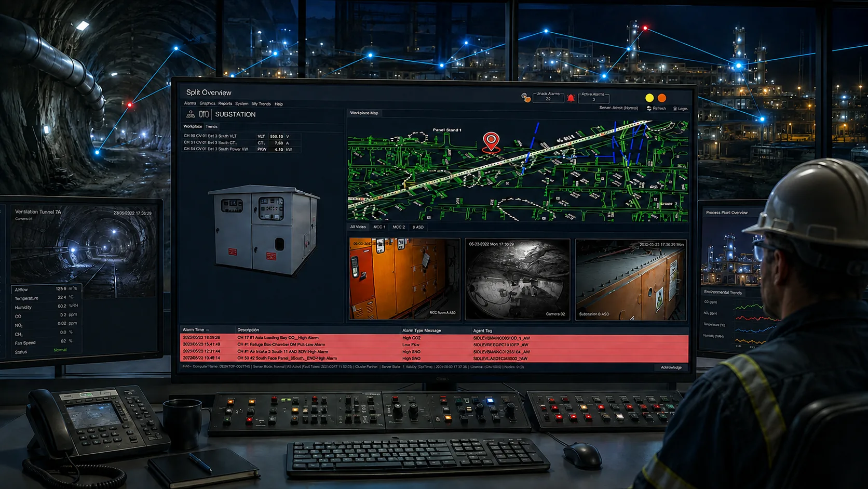The image size is (868, 489).
Task: Open the System menu
Action: pyautogui.click(x=242, y=104)
